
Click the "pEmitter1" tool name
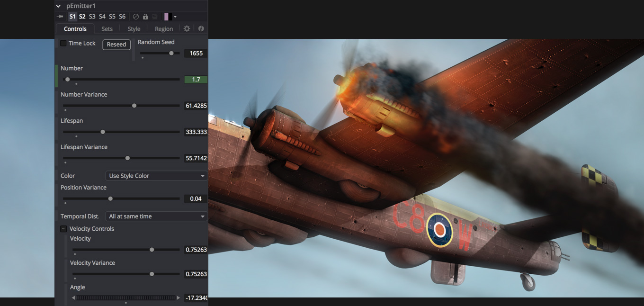pyautogui.click(x=81, y=6)
